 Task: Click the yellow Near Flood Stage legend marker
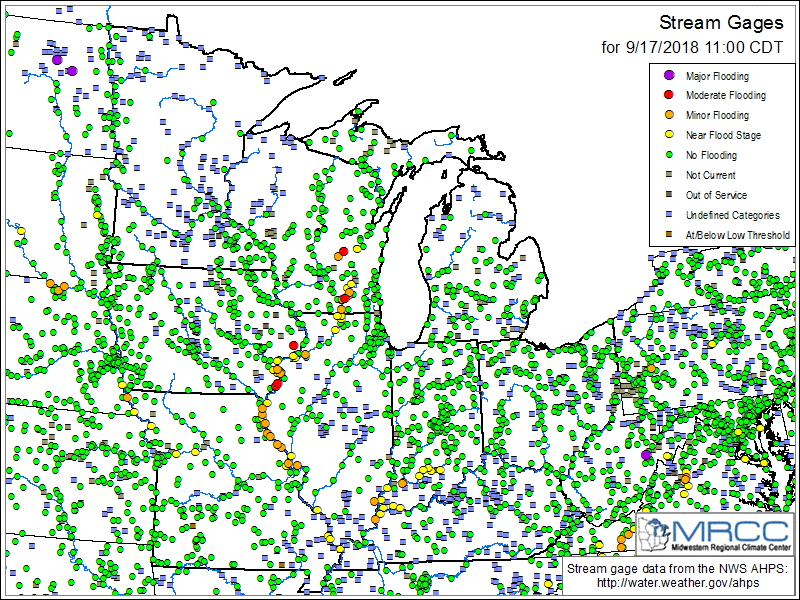669,135
